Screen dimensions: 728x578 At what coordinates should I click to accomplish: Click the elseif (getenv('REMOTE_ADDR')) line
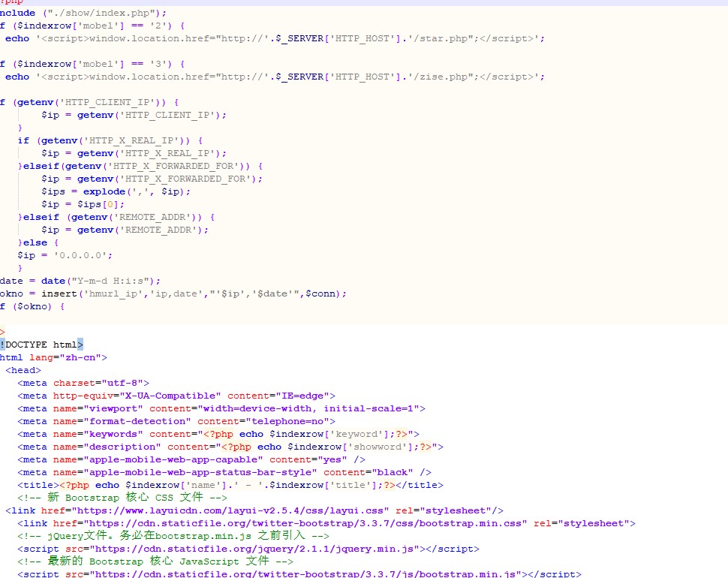pyautogui.click(x=116, y=217)
